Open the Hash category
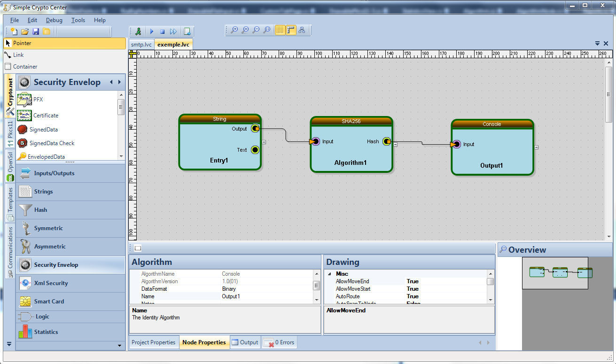 [70, 210]
